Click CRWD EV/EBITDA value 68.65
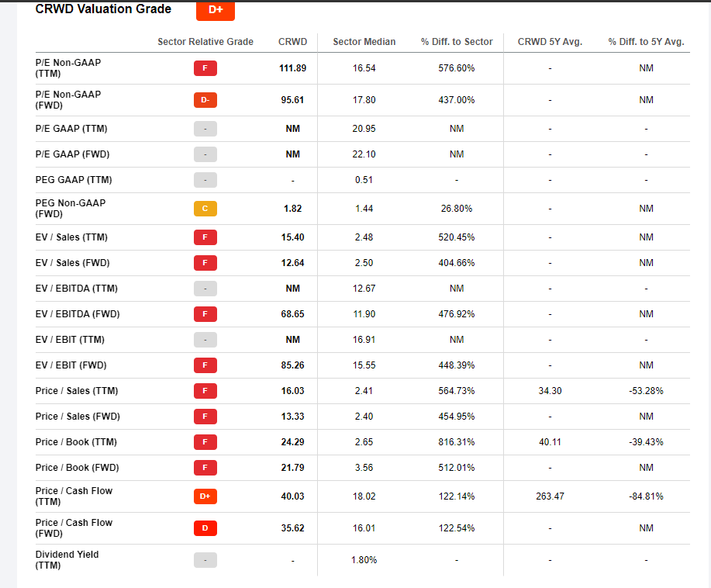 click(x=292, y=314)
